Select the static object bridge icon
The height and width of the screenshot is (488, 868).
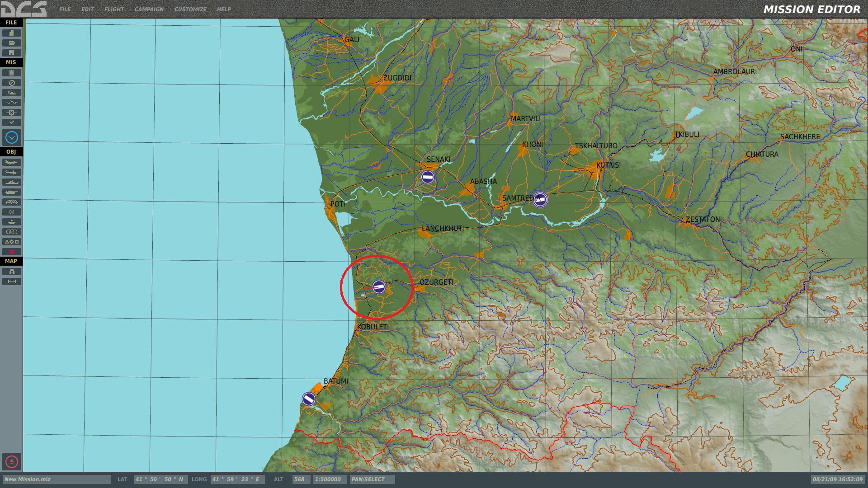(12, 202)
